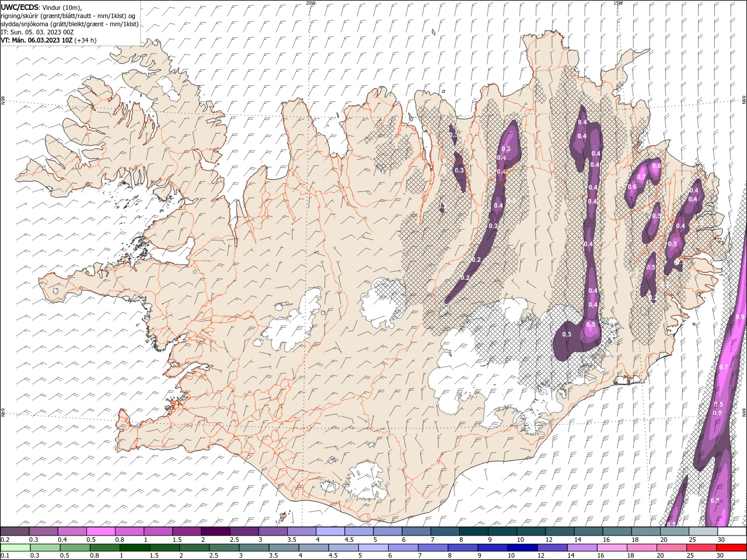This screenshot has width=747, height=560.
Task: Click the palest green 0.1 swatch in lower legend
Action: click(x=16, y=547)
